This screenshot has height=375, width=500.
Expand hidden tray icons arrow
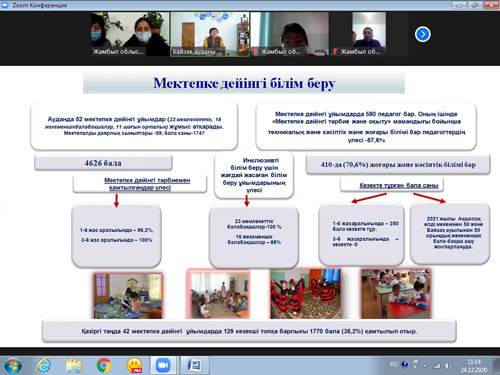pyautogui.click(x=424, y=366)
